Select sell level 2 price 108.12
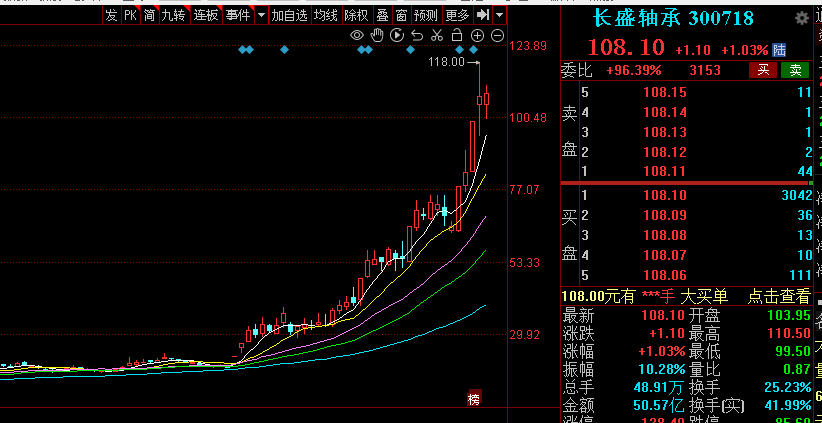822x423 pixels. (x=665, y=152)
